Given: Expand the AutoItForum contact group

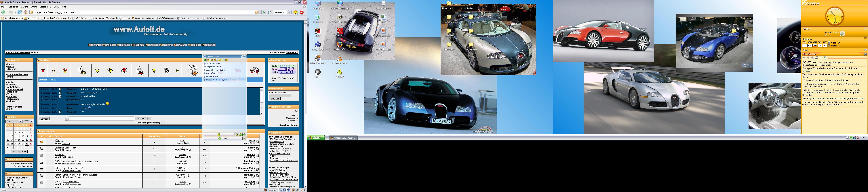Looking at the screenshot, I should point(205,70).
